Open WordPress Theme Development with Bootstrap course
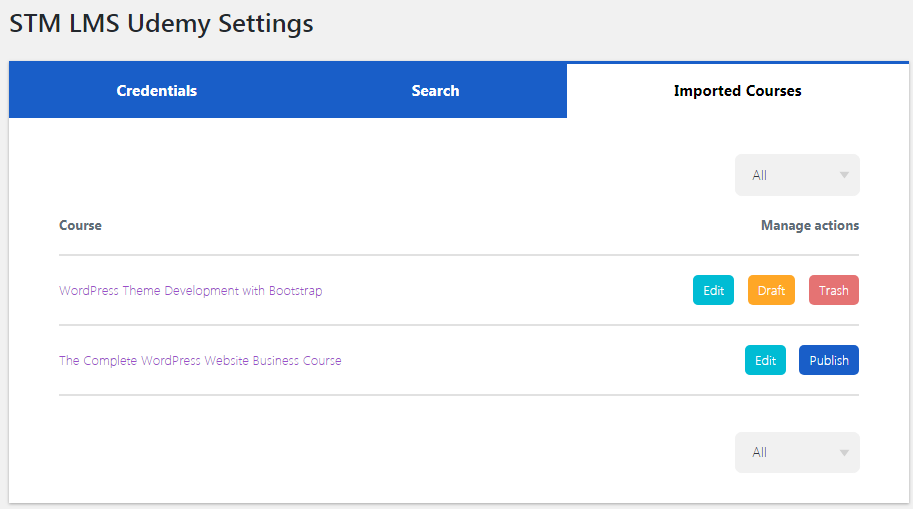 click(190, 291)
